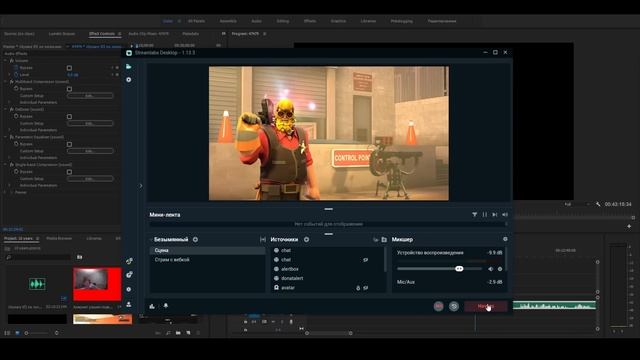Pause the Мини-лента event queue
The image size is (640, 360).
click(484, 215)
